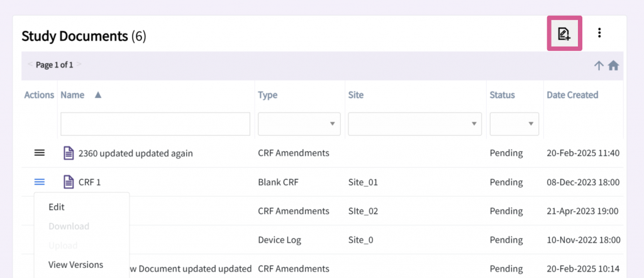Click the 'Study Documents (6)' heading
This screenshot has width=644, height=278.
pos(84,36)
